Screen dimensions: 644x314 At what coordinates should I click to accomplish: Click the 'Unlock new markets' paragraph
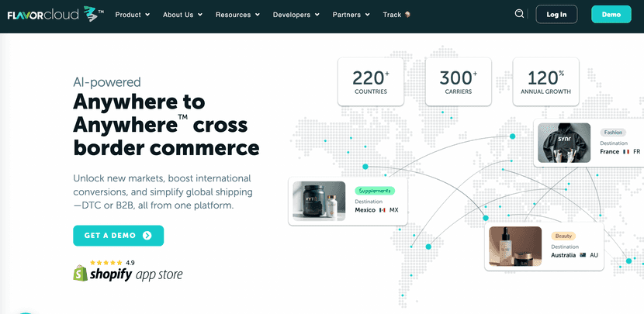point(163,192)
